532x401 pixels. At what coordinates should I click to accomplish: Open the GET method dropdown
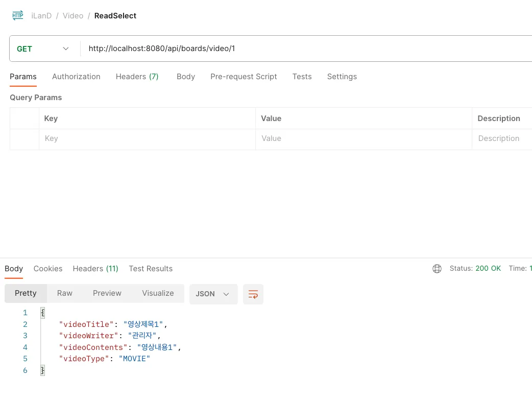tap(44, 49)
